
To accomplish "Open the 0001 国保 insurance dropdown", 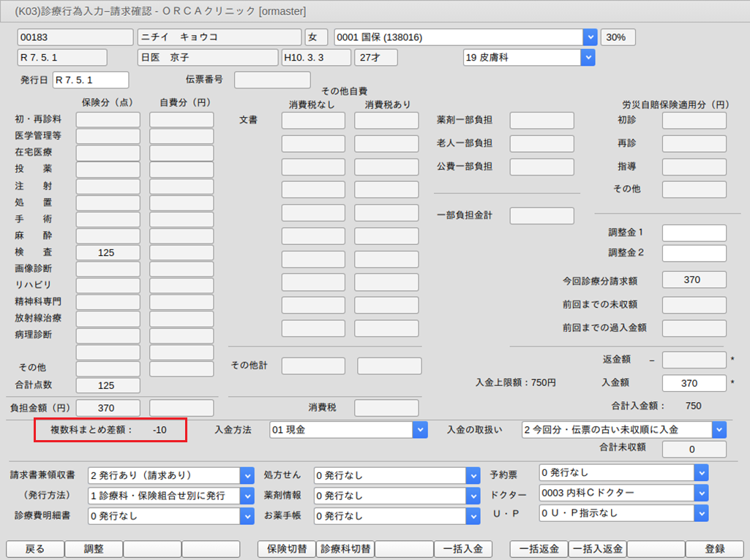I will 590,37.
